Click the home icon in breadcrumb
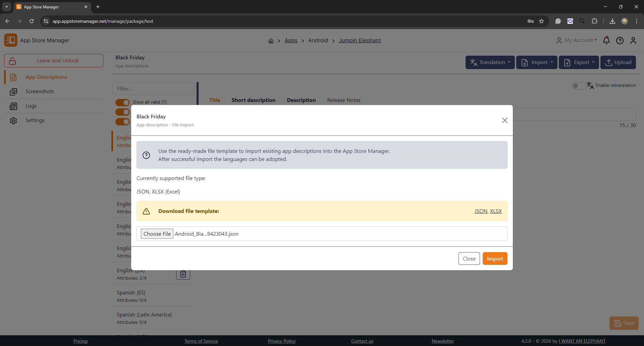 coord(271,41)
